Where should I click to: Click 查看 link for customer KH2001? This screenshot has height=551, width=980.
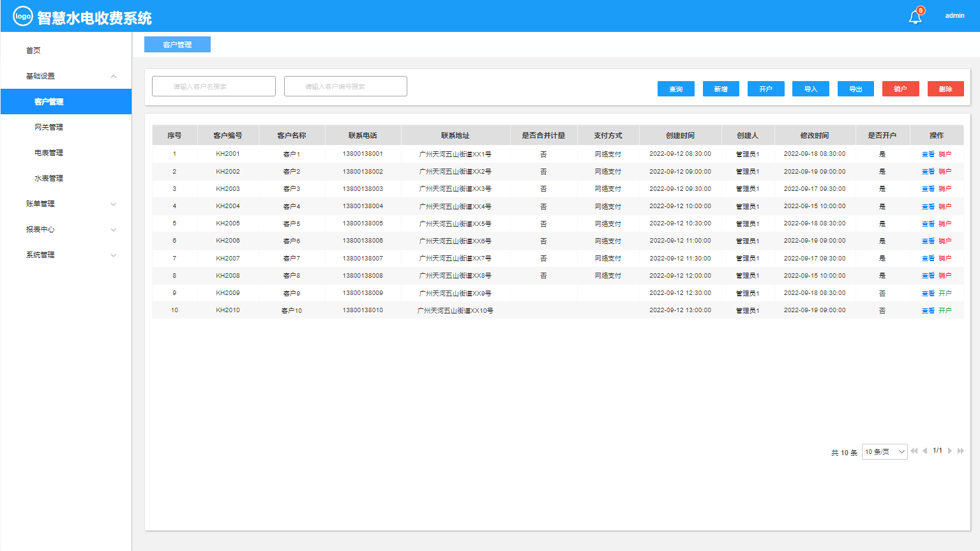(x=928, y=154)
